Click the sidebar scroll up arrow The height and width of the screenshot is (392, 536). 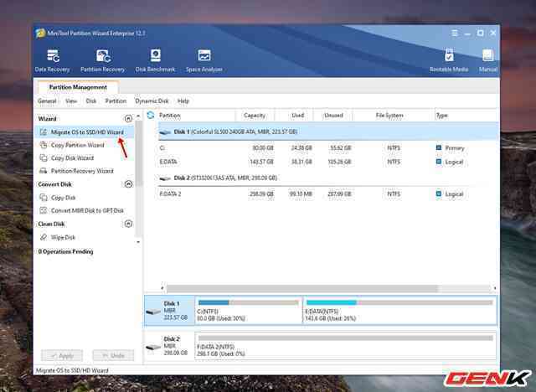coord(138,116)
